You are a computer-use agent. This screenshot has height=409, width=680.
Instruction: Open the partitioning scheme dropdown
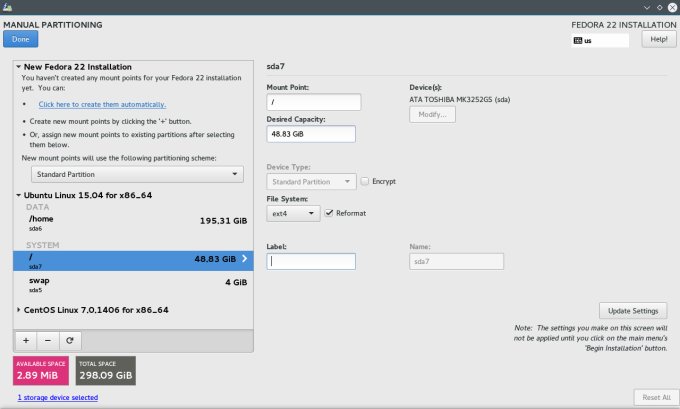[x=132, y=174]
